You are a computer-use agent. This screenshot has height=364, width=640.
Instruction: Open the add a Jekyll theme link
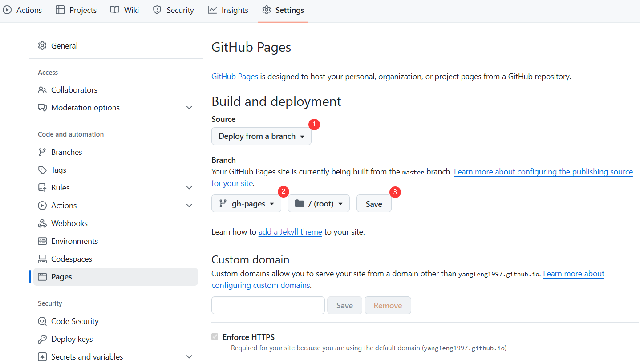290,232
